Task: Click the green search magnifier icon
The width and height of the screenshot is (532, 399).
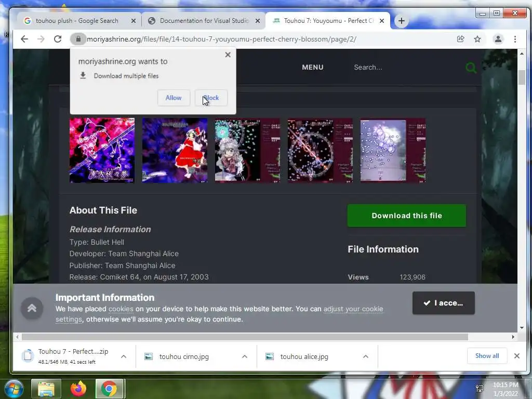Action: 471,68
